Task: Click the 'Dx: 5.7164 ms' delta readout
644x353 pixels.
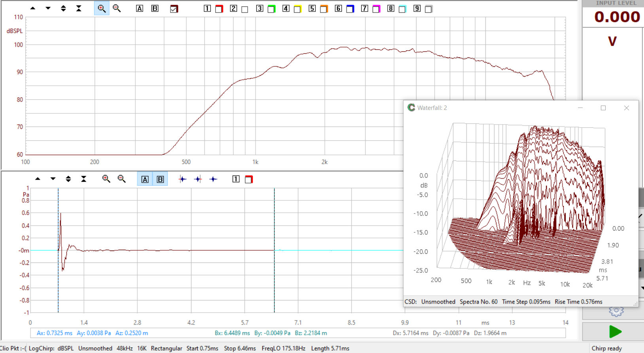Action: (x=411, y=333)
